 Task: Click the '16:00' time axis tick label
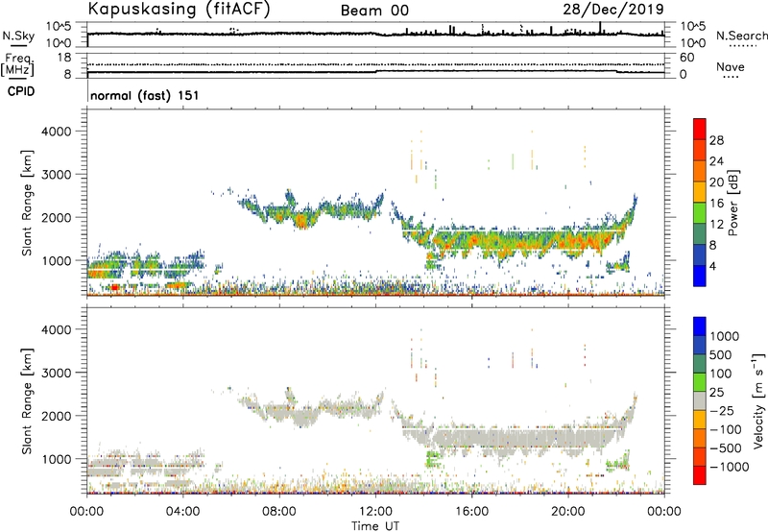(471, 512)
